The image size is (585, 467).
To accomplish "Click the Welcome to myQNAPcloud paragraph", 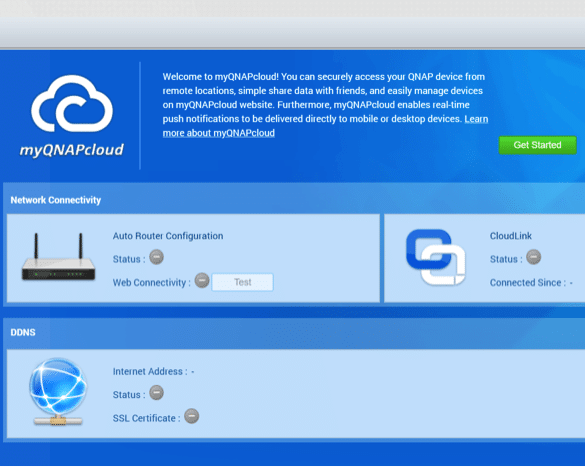I will pyautogui.click(x=325, y=104).
